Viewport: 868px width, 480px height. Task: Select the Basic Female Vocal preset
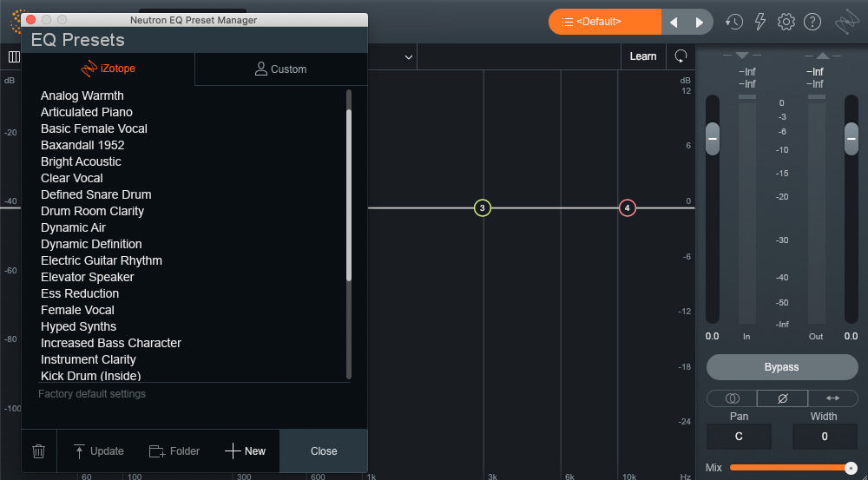tap(94, 129)
